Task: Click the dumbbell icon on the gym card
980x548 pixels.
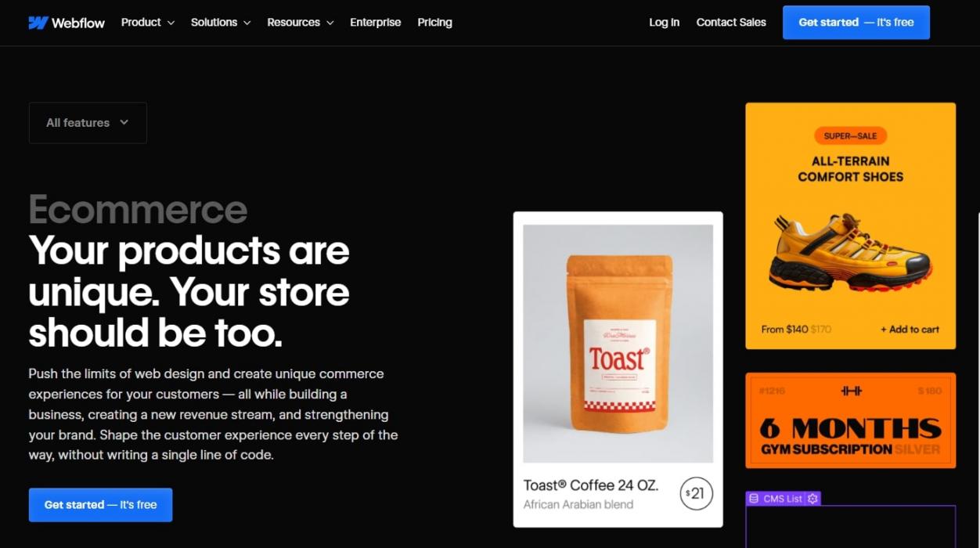Action: (851, 391)
